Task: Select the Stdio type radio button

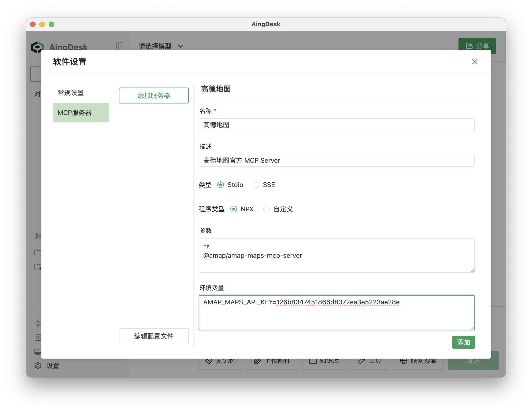Action: tap(220, 185)
